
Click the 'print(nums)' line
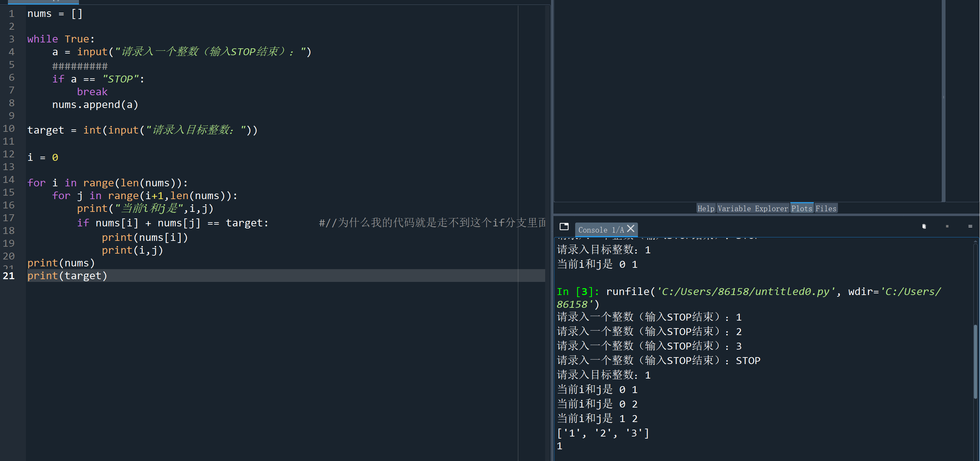tap(61, 263)
